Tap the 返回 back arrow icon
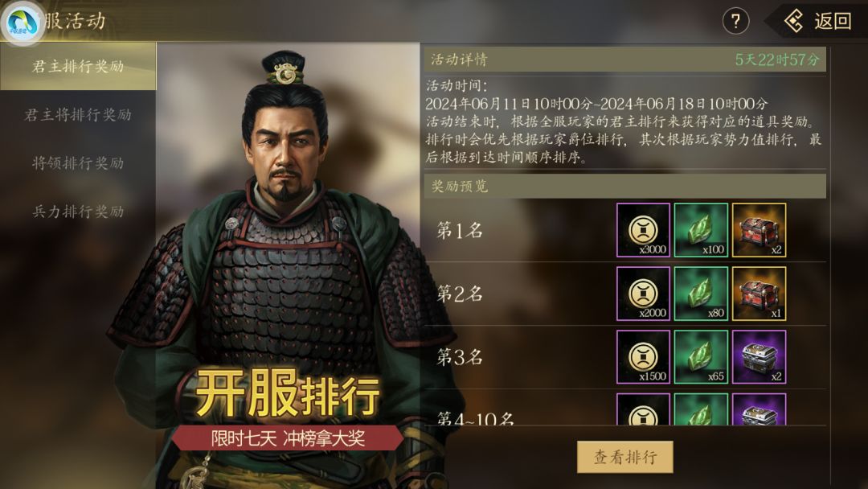868x489 pixels. [794, 22]
